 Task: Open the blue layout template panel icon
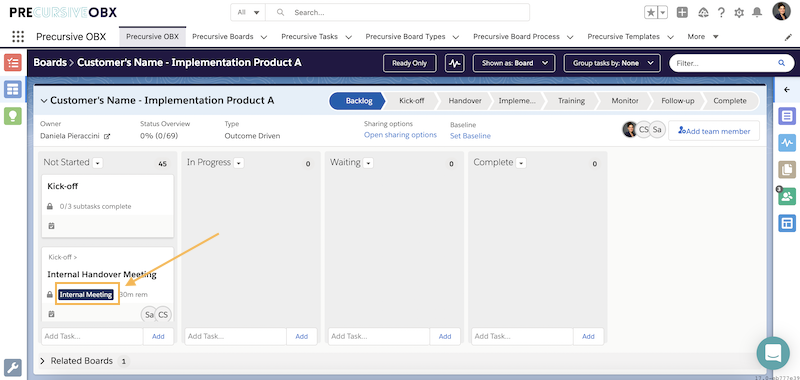click(x=787, y=223)
